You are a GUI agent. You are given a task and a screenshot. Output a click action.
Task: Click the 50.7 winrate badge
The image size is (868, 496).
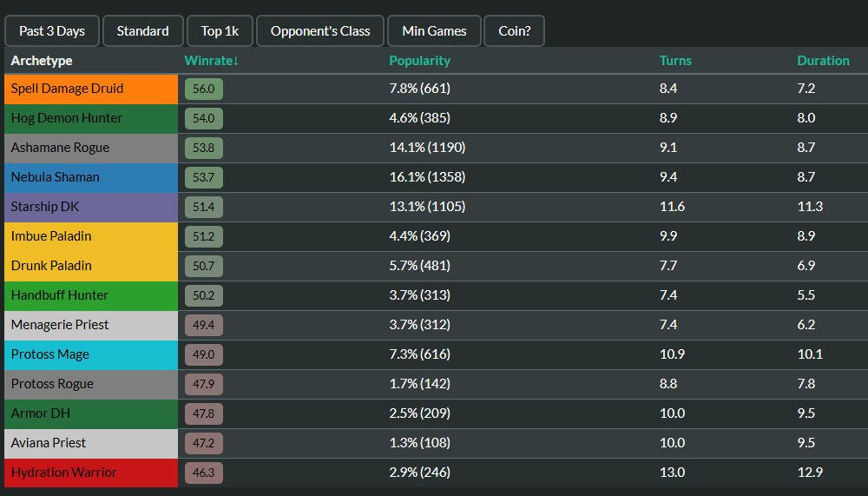pos(204,266)
